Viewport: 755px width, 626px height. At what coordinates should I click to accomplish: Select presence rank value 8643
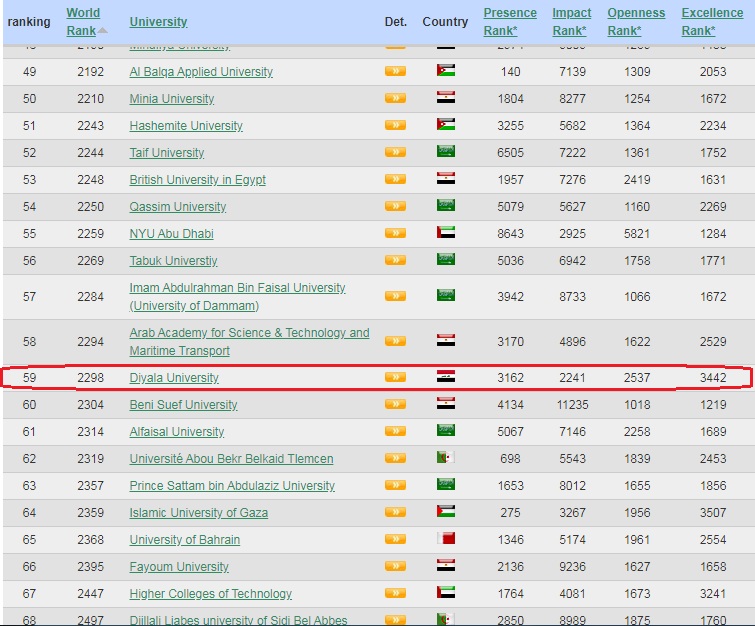(510, 234)
